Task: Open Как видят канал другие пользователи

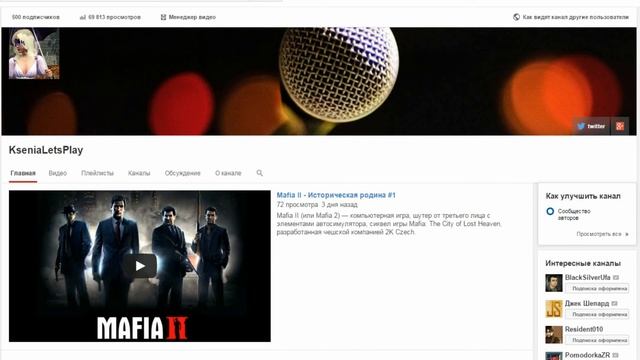Action: click(x=576, y=17)
